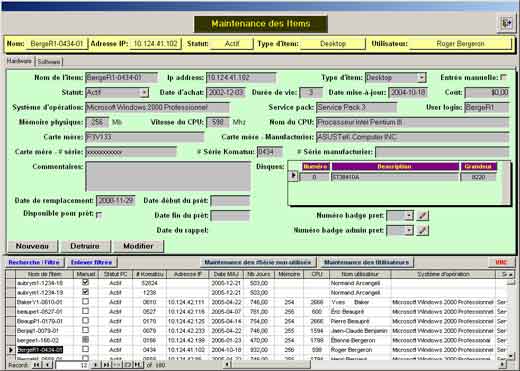Click the Service pack field
520x371 pixels.
pyautogui.click(x=356, y=107)
